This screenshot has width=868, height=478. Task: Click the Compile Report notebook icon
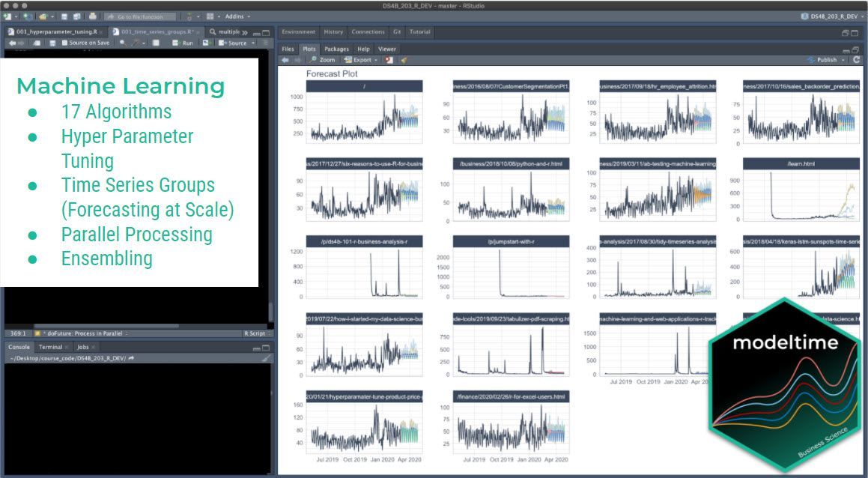click(156, 43)
